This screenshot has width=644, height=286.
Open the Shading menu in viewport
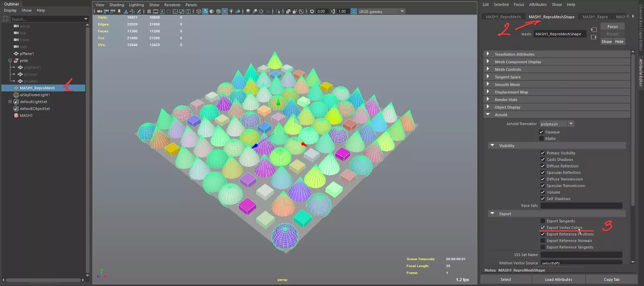click(x=116, y=5)
